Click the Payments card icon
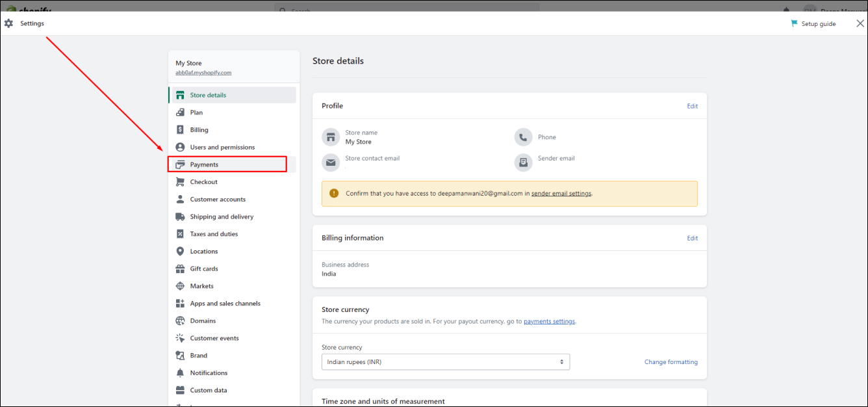 pyautogui.click(x=181, y=164)
